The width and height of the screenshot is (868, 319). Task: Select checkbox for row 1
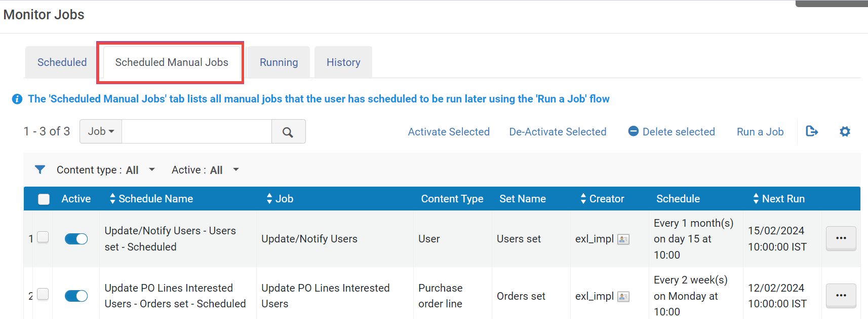click(43, 237)
